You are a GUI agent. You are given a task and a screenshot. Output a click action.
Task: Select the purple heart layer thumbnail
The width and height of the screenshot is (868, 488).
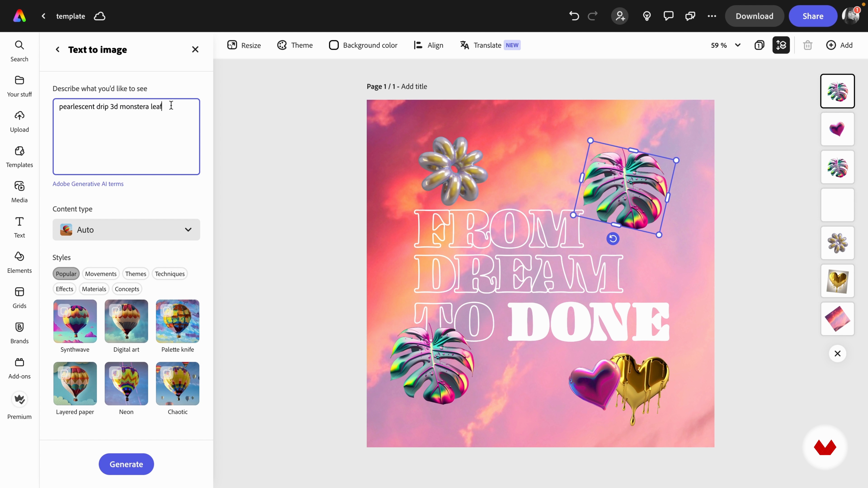[x=837, y=129]
